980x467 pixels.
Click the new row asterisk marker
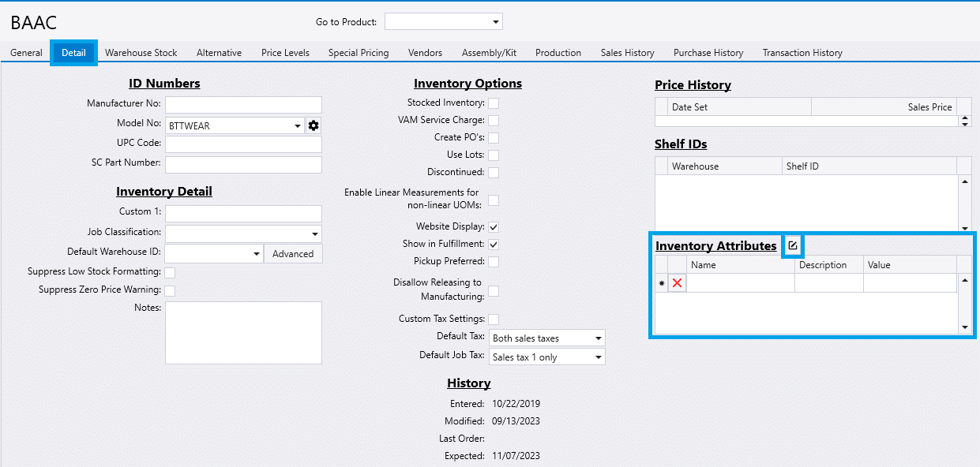[x=661, y=283]
